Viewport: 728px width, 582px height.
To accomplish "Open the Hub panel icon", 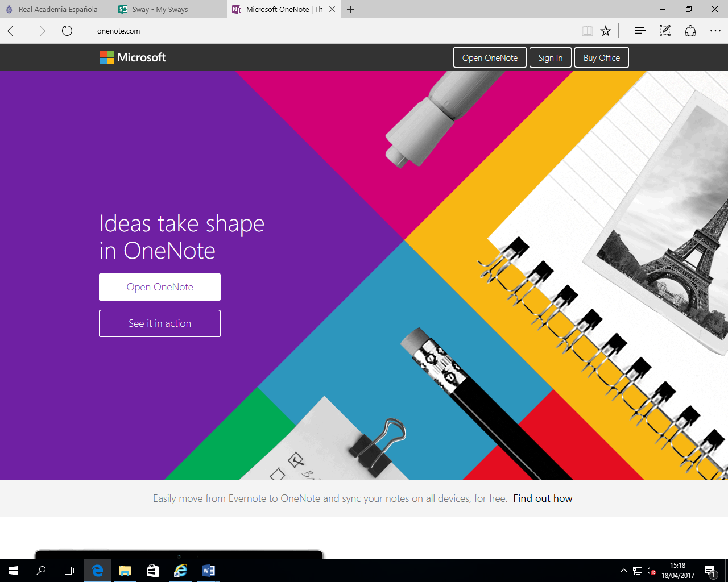I will click(x=640, y=31).
